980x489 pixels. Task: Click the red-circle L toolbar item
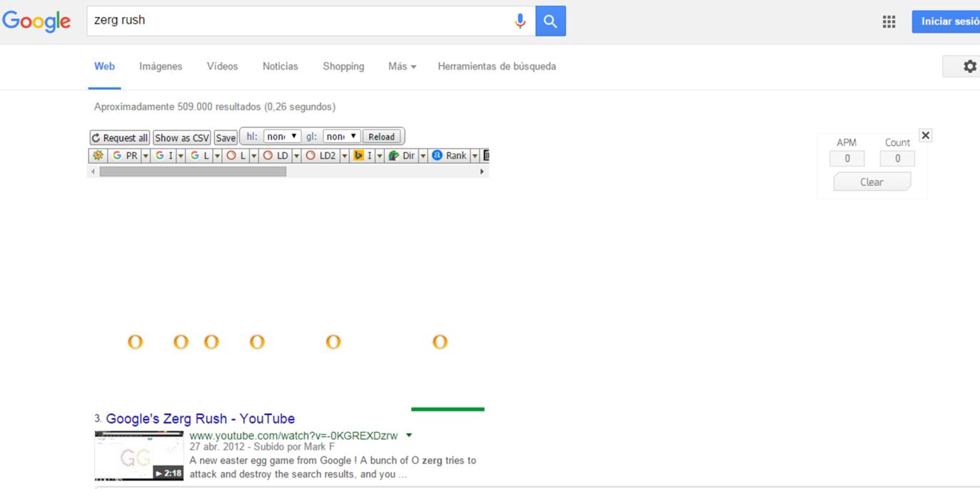click(235, 155)
